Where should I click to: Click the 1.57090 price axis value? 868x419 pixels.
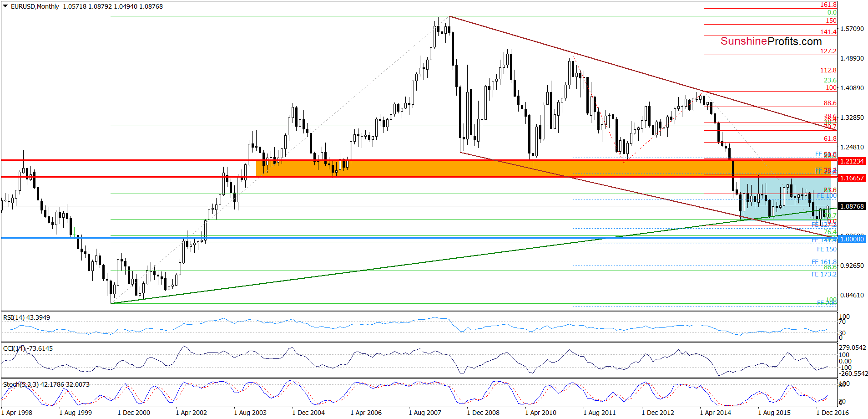(852, 29)
